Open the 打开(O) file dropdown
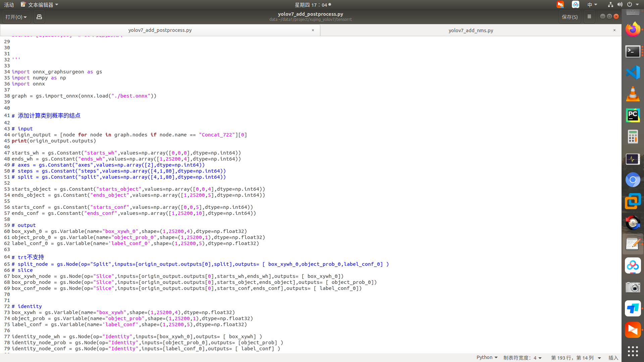The height and width of the screenshot is (362, 644). point(16,17)
